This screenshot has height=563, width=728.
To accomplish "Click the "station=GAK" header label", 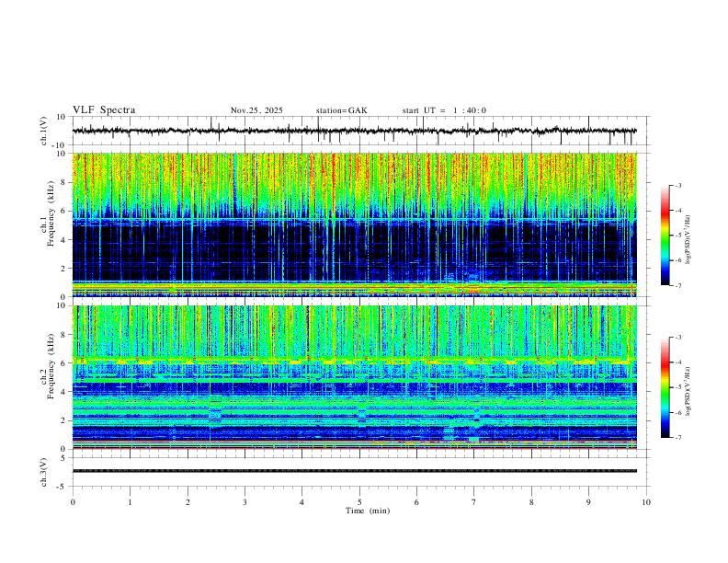I will pyautogui.click(x=341, y=110).
